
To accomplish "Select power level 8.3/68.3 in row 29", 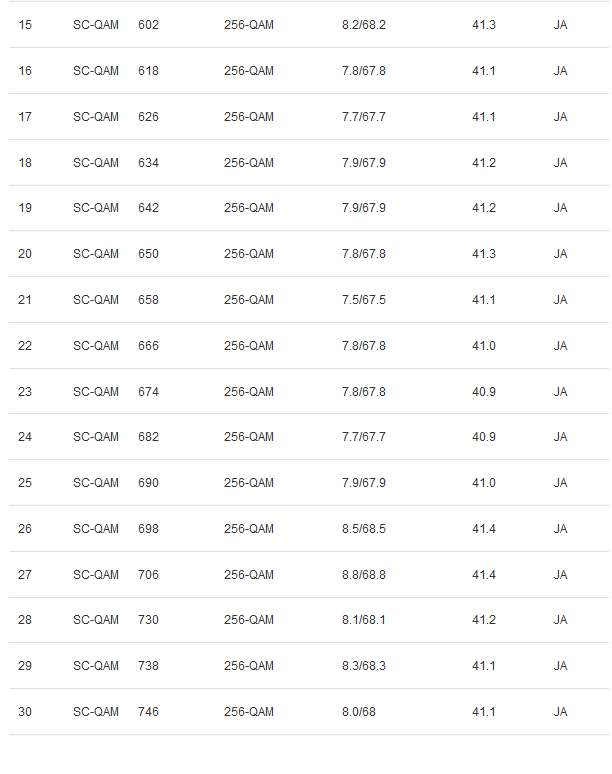I will 364,665.
